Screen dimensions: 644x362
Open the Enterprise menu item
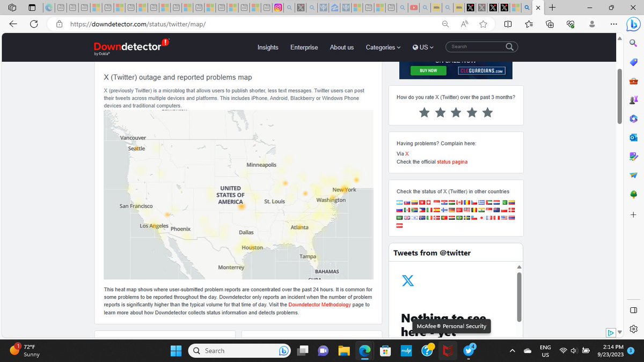(304, 47)
